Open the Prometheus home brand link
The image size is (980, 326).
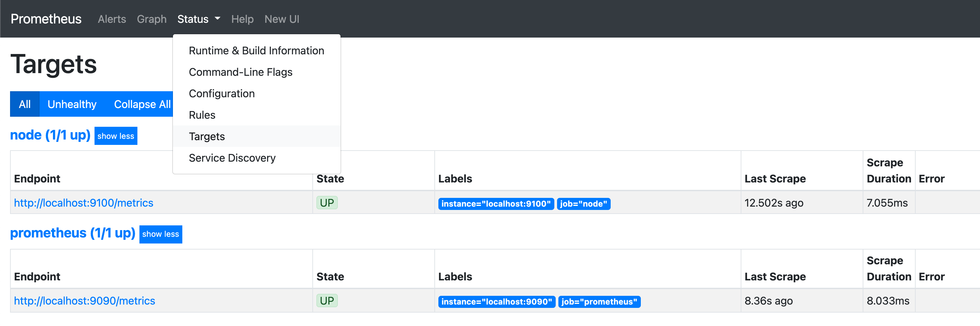tap(46, 19)
